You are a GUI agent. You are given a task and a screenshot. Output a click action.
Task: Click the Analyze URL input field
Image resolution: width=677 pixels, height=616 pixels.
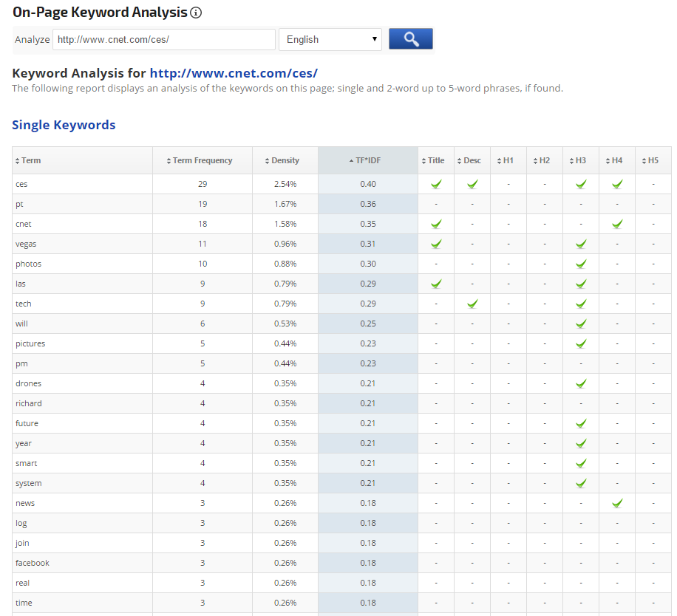(x=163, y=39)
